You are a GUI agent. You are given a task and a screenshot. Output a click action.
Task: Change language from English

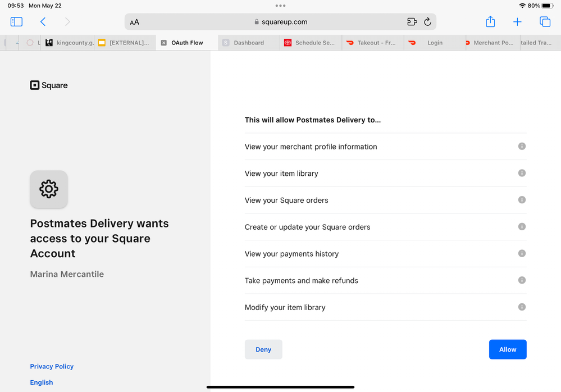(42, 382)
